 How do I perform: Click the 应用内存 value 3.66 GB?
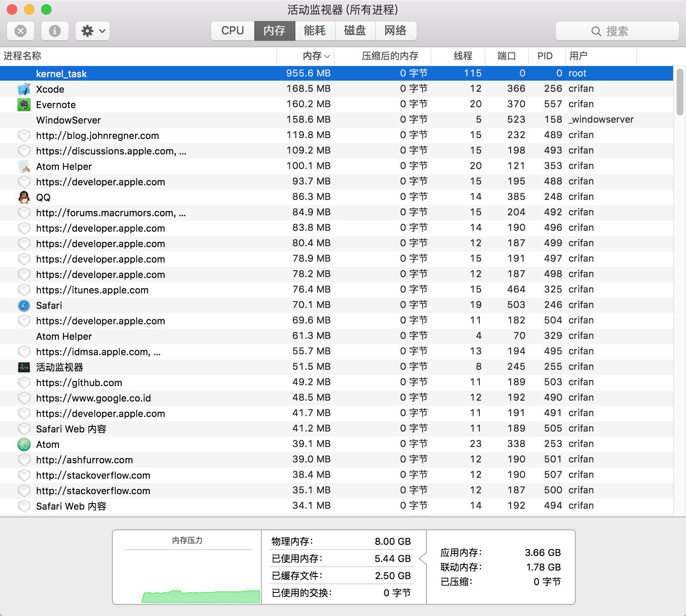click(x=543, y=553)
